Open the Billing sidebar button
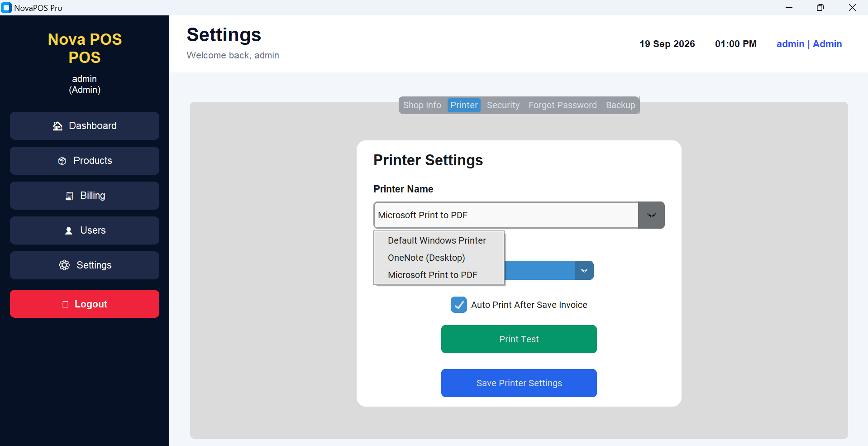Image resolution: width=868 pixels, height=446 pixels. point(85,196)
